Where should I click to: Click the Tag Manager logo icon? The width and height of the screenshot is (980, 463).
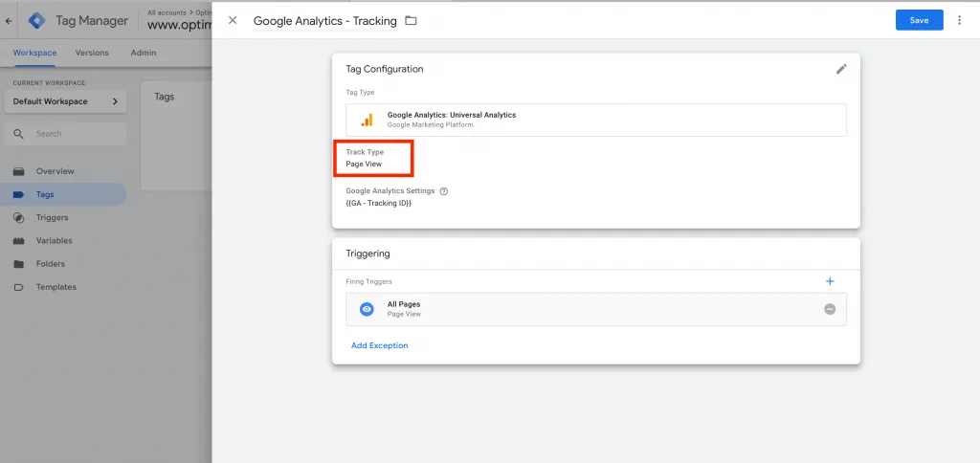37,21
